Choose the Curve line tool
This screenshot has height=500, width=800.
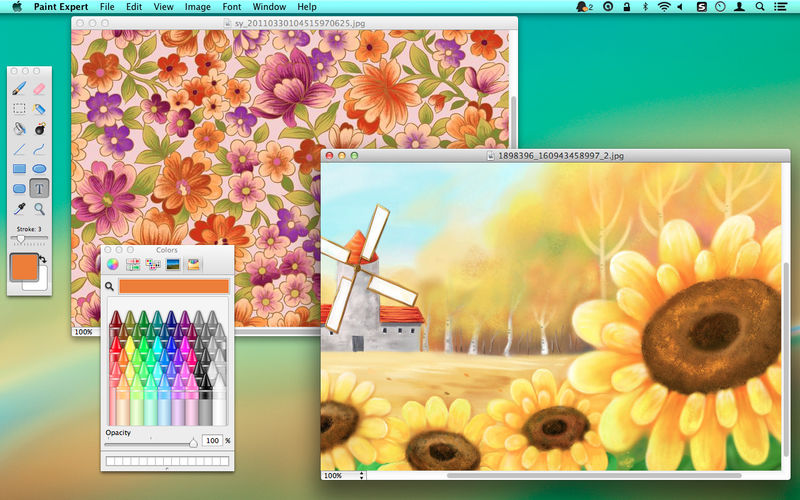39,149
